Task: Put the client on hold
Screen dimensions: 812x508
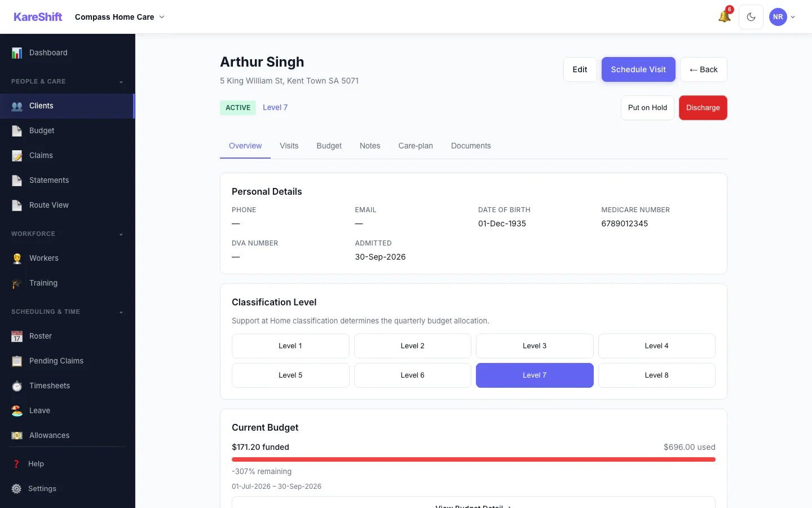Action: [x=647, y=108]
